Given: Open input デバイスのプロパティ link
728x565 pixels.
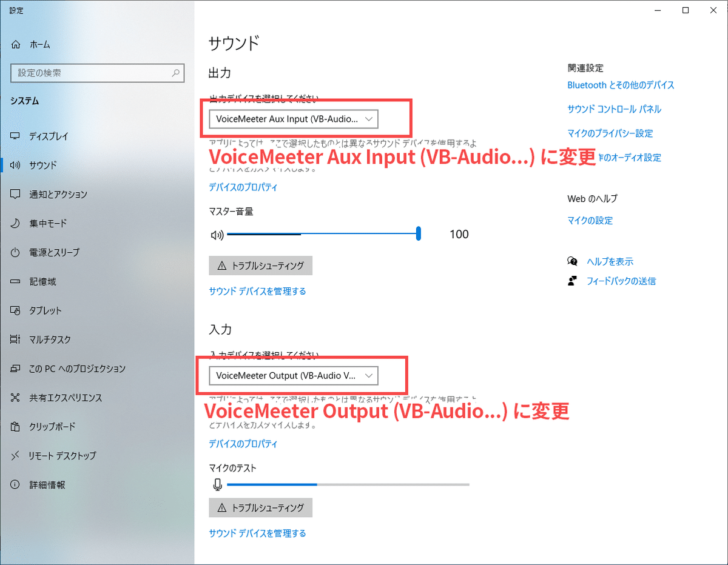Looking at the screenshot, I should coord(243,444).
